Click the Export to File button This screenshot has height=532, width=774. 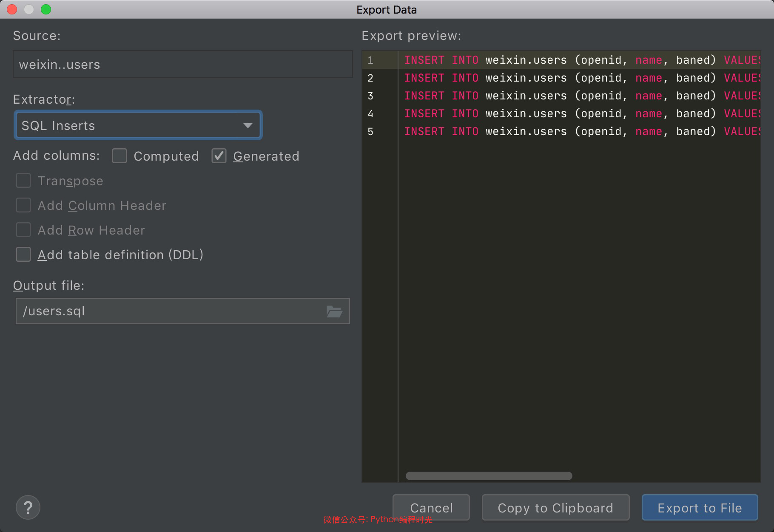coord(700,508)
